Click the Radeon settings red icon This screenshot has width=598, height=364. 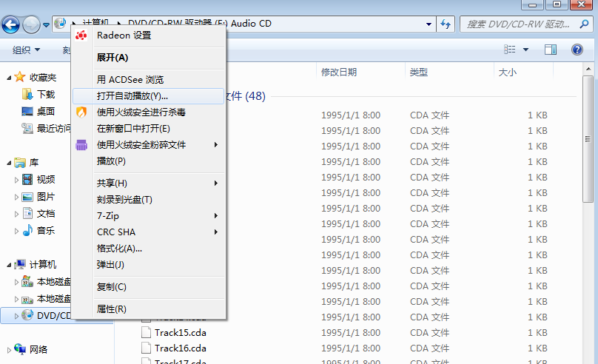81,36
